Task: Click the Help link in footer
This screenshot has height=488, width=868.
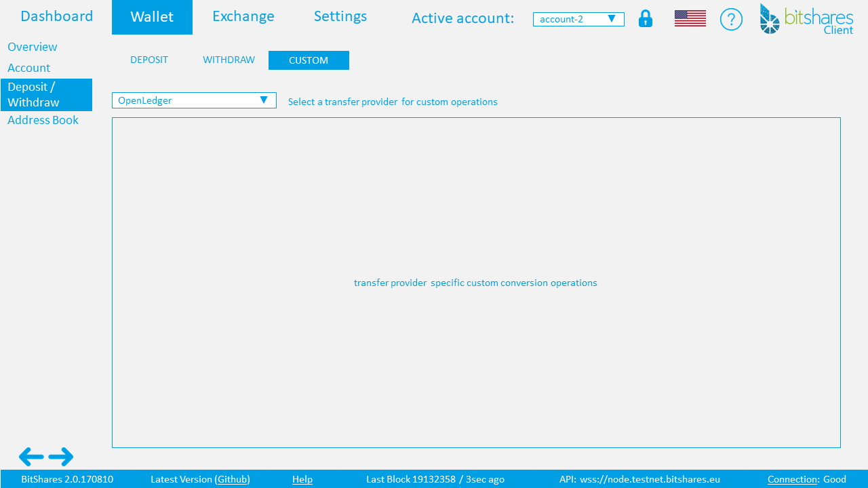Action: click(x=302, y=479)
